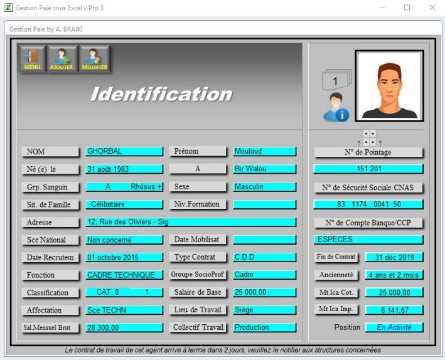Click the Prénom value field
445x360 pixels.
[264, 151]
